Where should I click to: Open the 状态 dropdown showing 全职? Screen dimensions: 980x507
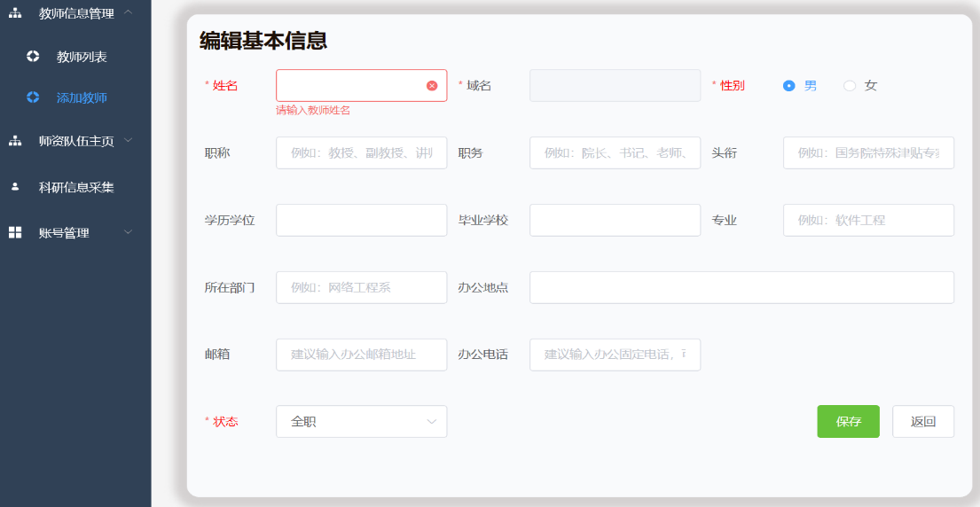tap(361, 422)
